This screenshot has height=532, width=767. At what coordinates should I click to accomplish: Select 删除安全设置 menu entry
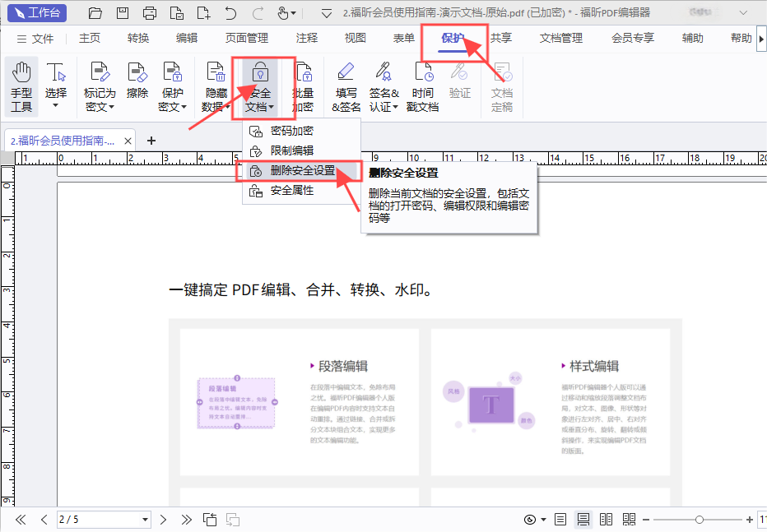[x=301, y=170]
